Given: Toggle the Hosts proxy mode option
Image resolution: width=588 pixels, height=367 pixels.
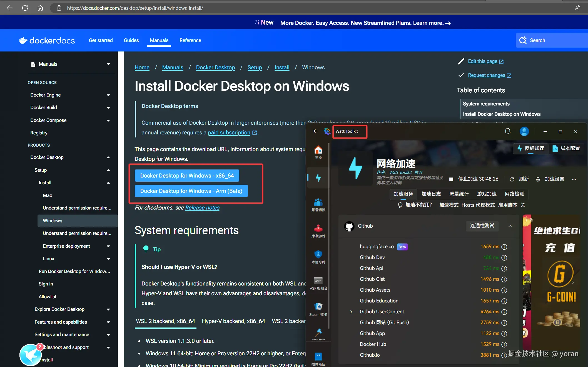Looking at the screenshot, I should (x=478, y=205).
